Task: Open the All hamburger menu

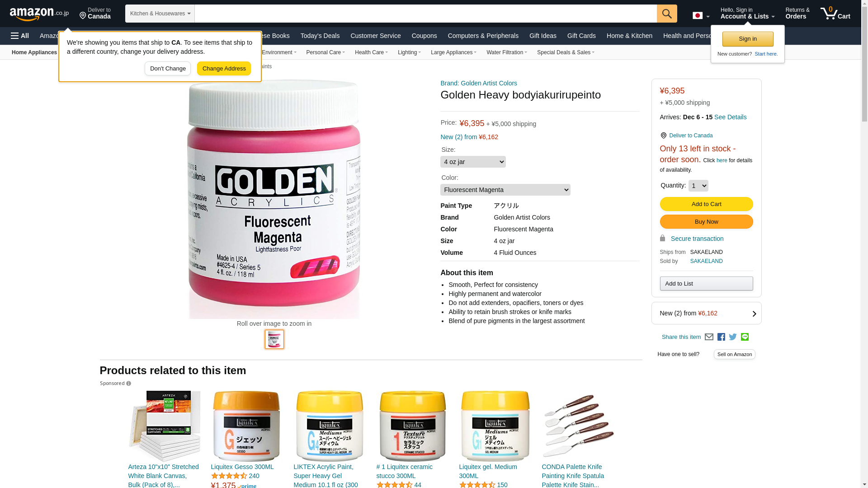Action: pyautogui.click(x=20, y=36)
